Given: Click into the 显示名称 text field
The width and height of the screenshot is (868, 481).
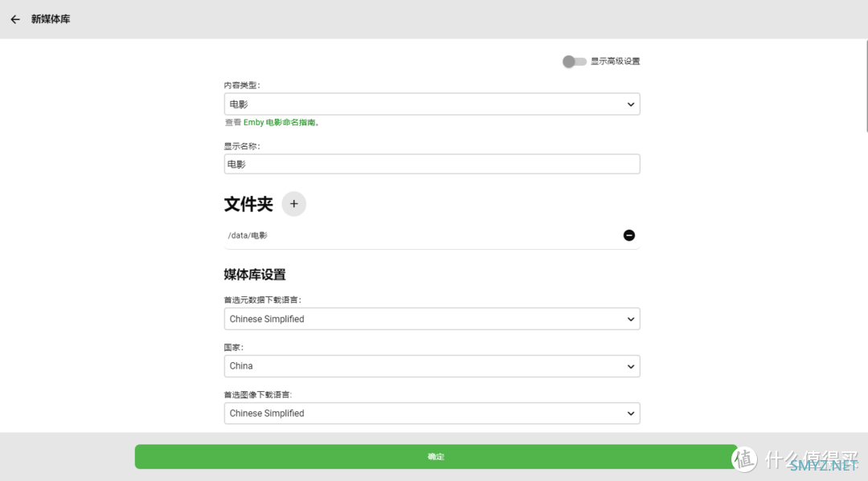Looking at the screenshot, I should coord(432,164).
